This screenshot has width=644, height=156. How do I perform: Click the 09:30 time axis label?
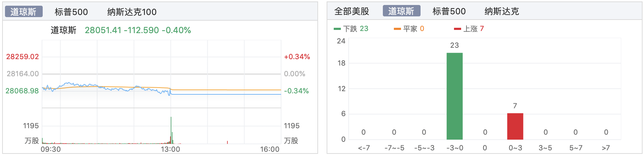click(x=51, y=149)
